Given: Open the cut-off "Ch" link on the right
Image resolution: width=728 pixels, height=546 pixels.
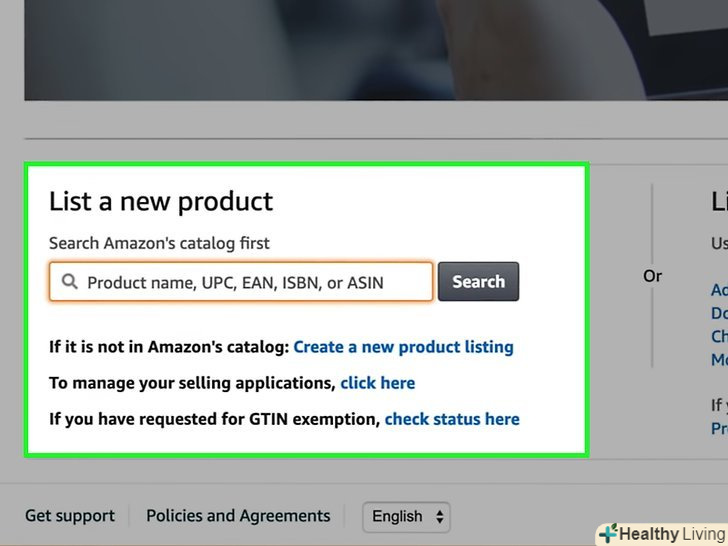Looking at the screenshot, I should (719, 336).
